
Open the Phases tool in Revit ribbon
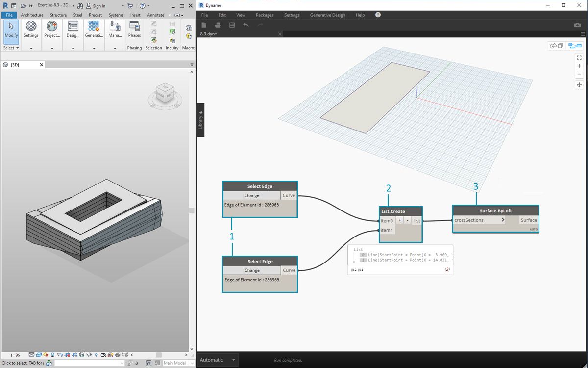click(134, 29)
